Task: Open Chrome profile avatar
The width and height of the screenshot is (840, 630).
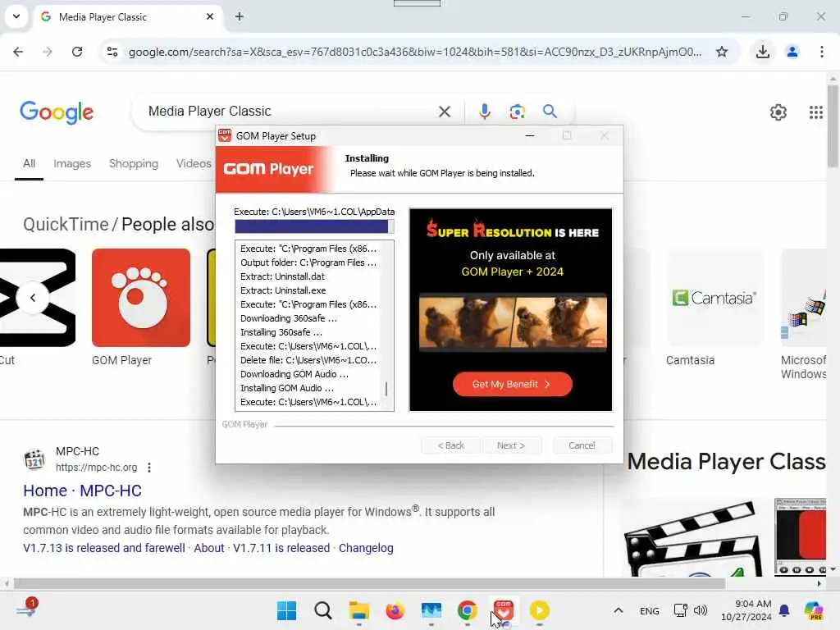Action: pyautogui.click(x=792, y=52)
